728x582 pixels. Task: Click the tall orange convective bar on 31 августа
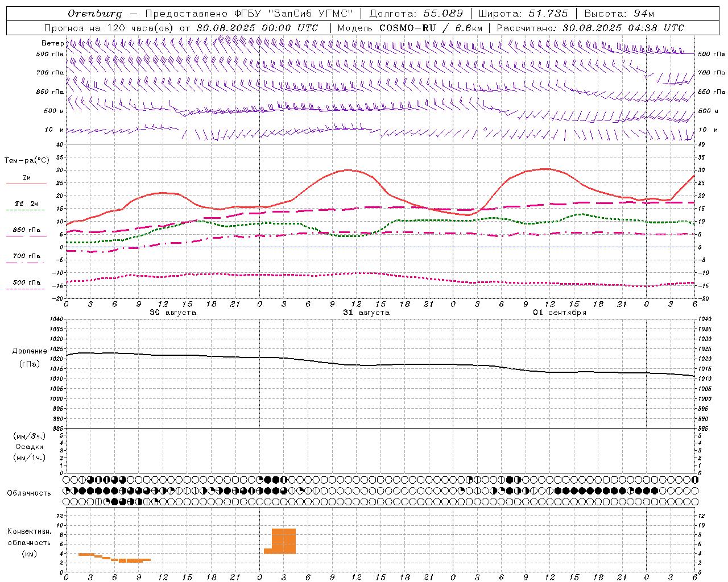[x=284, y=541]
